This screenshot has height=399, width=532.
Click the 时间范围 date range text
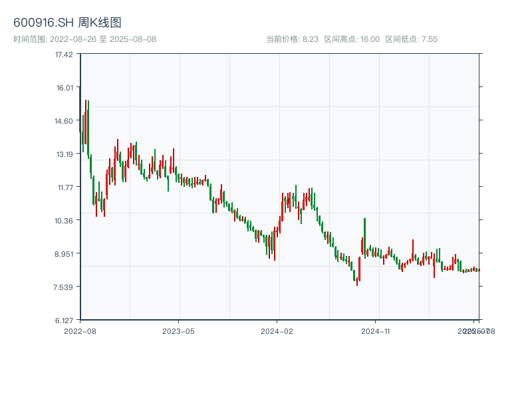pyautogui.click(x=84, y=39)
